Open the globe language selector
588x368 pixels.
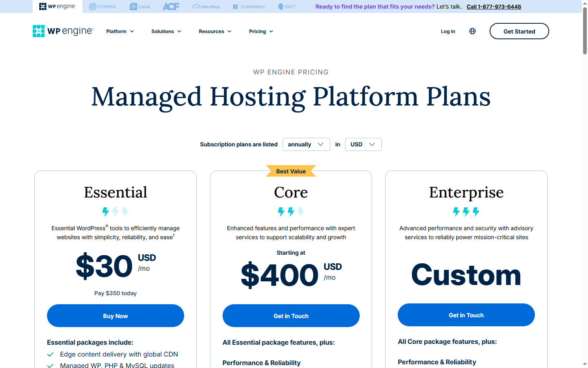coord(472,31)
